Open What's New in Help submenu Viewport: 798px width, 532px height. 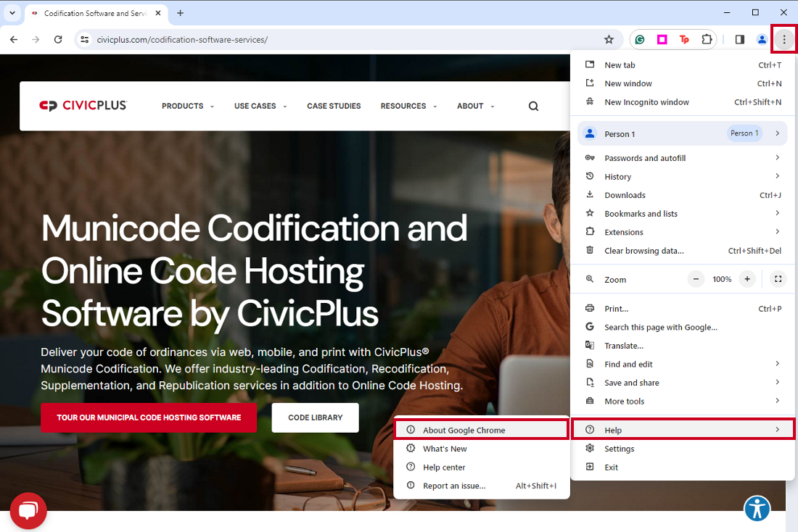point(481,449)
